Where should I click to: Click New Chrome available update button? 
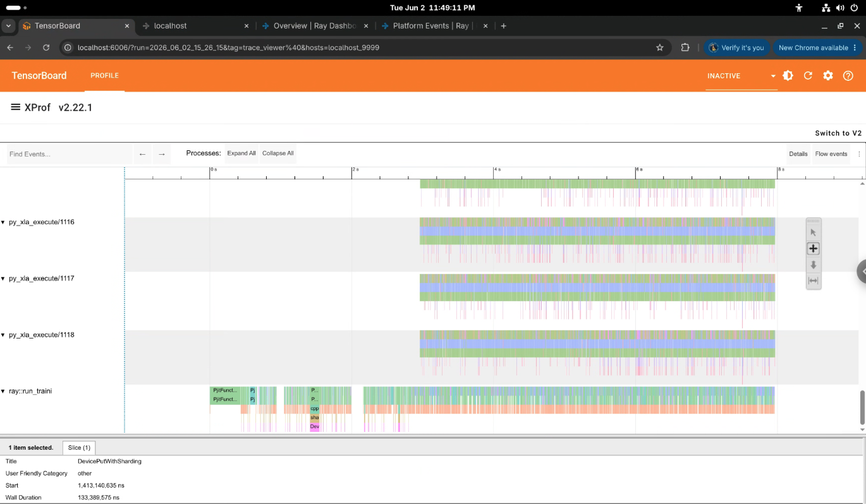click(817, 47)
